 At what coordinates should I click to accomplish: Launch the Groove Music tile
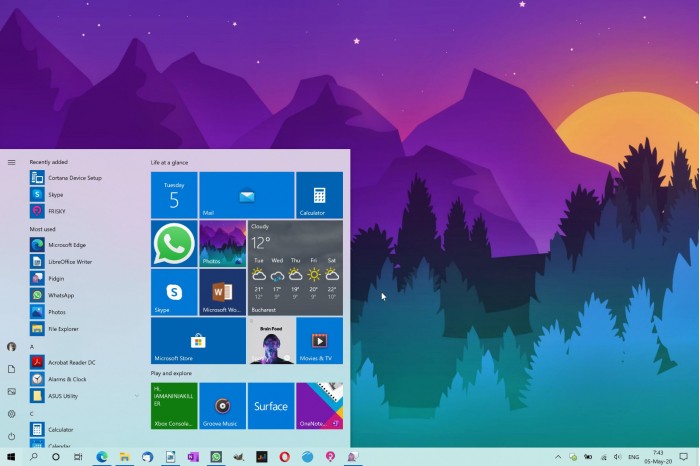click(x=222, y=406)
